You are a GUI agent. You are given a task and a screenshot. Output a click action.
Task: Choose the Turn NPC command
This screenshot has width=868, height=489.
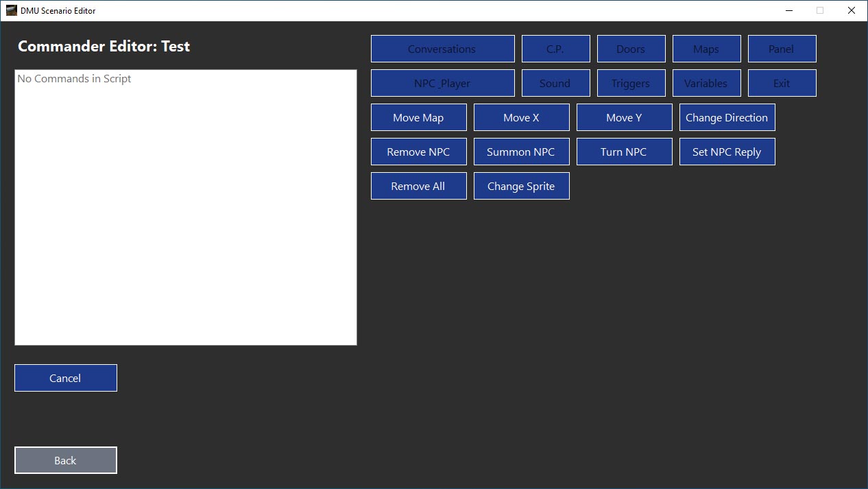[624, 152]
